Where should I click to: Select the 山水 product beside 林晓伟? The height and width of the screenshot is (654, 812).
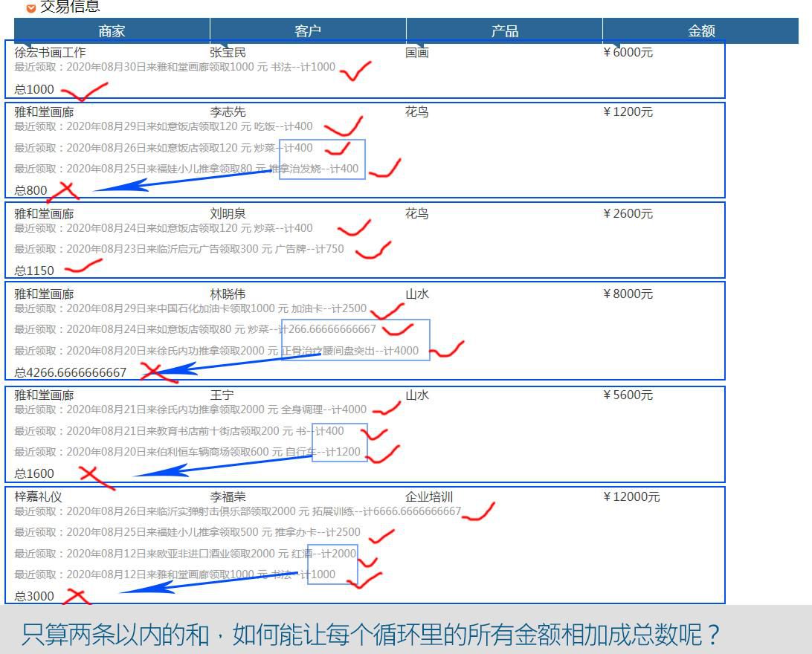click(x=417, y=294)
